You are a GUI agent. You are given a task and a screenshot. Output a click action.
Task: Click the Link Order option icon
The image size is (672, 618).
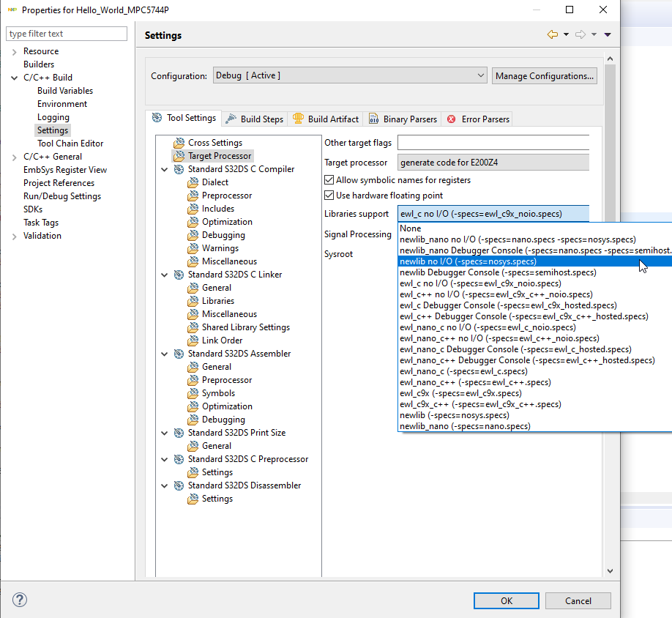(193, 340)
